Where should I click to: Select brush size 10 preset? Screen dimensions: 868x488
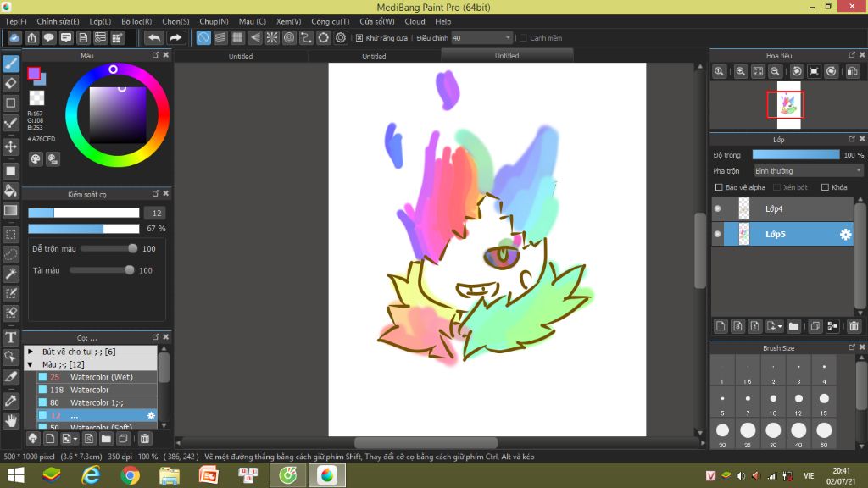pyautogui.click(x=773, y=402)
